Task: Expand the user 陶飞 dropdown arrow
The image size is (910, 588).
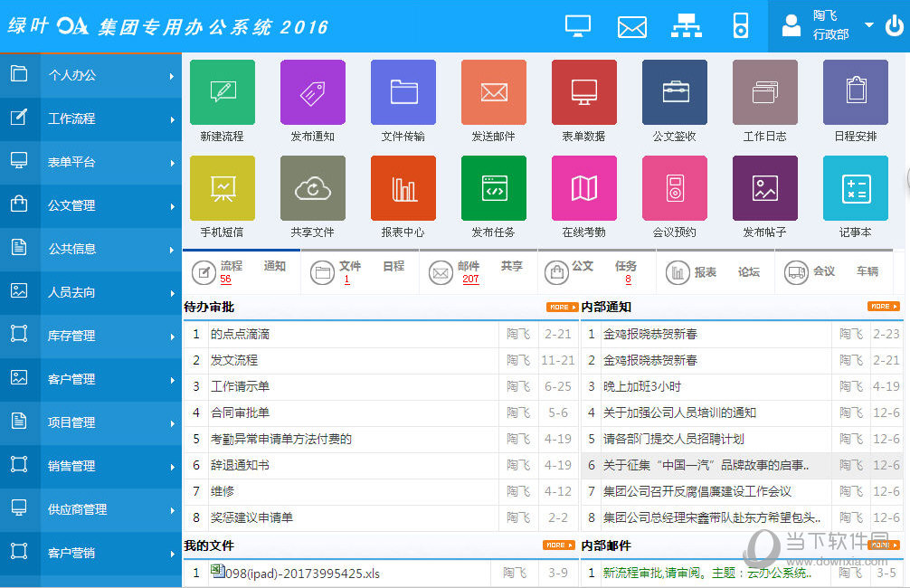Action: pos(869,25)
